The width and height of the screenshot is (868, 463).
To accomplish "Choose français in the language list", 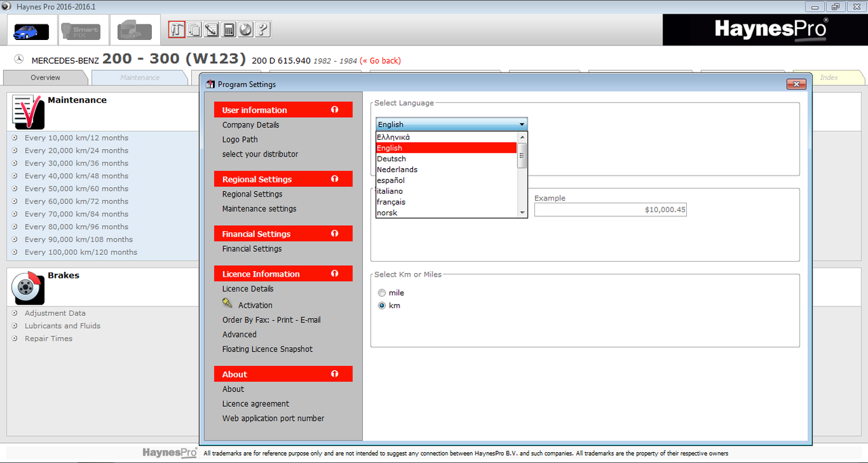I will pyautogui.click(x=446, y=202).
